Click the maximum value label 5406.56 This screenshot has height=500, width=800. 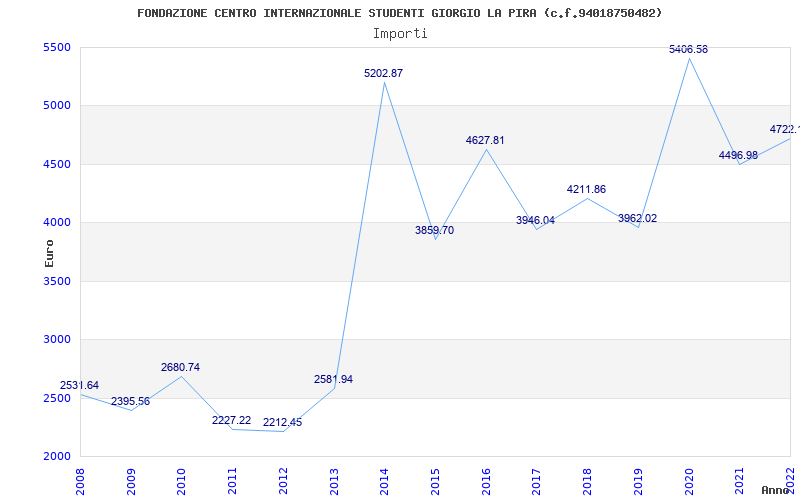[x=688, y=49]
